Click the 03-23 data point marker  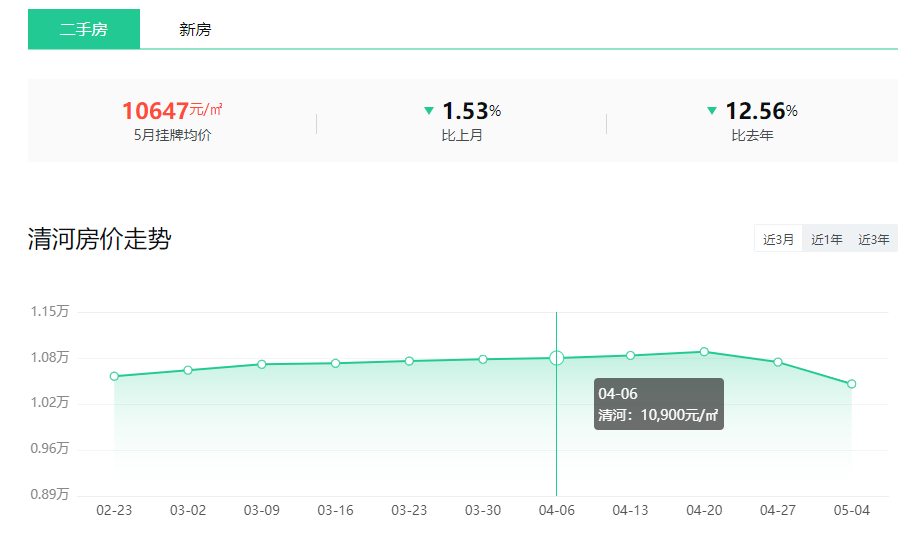tap(409, 361)
